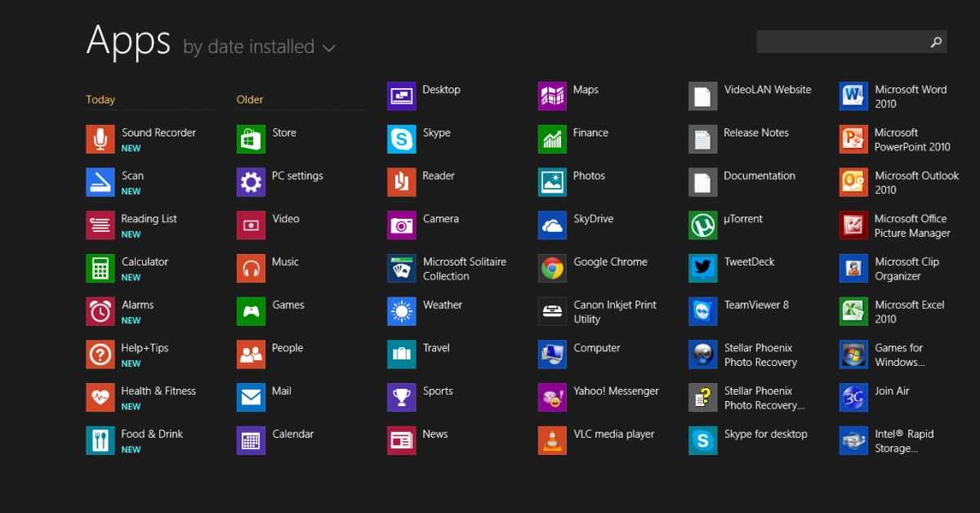Select the 'Older' group header

[x=250, y=100]
